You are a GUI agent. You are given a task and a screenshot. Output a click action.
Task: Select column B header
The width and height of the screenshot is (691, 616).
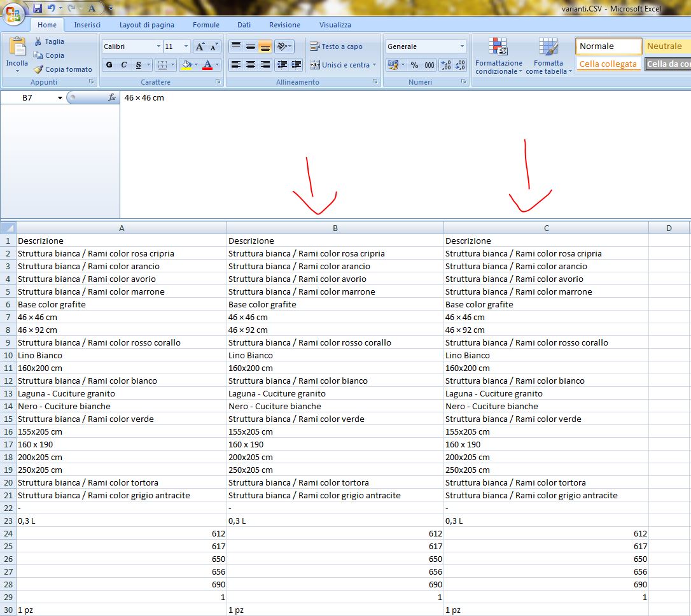pos(335,228)
